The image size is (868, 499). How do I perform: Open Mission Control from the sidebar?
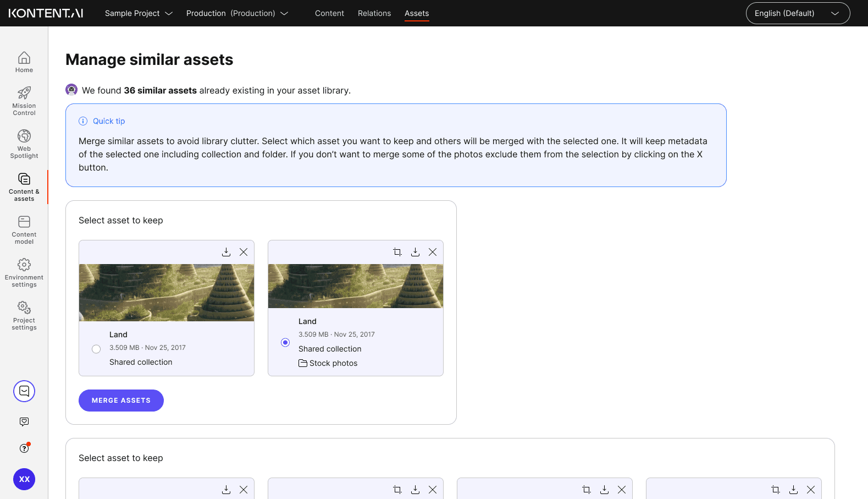[x=24, y=101]
